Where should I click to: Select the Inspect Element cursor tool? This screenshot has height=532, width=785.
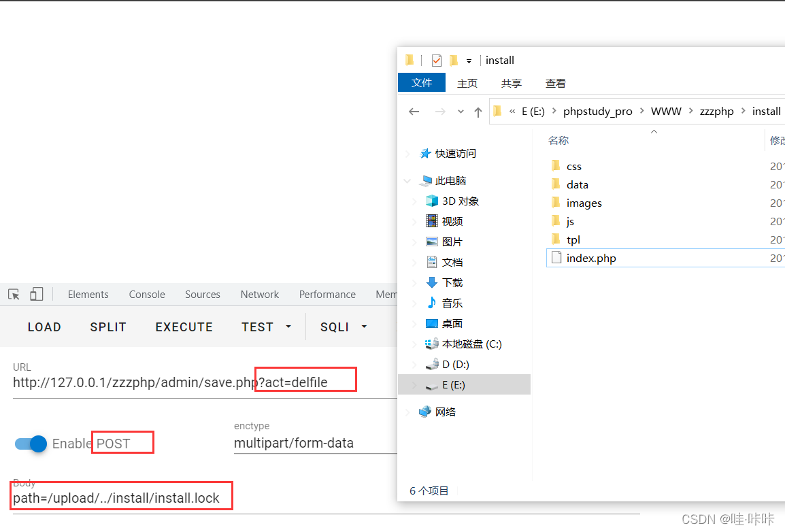(12, 294)
